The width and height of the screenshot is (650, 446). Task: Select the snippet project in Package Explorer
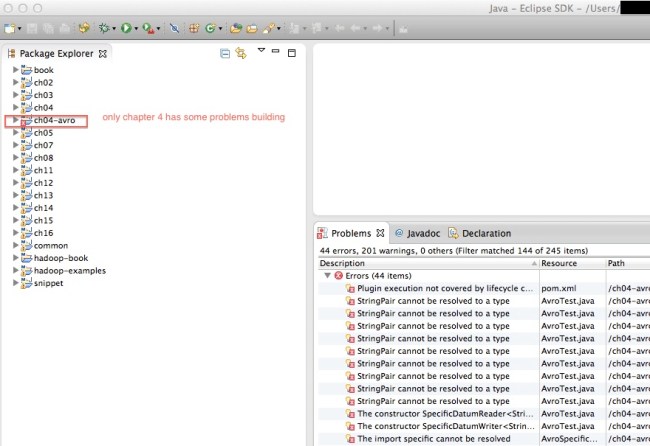(x=47, y=283)
